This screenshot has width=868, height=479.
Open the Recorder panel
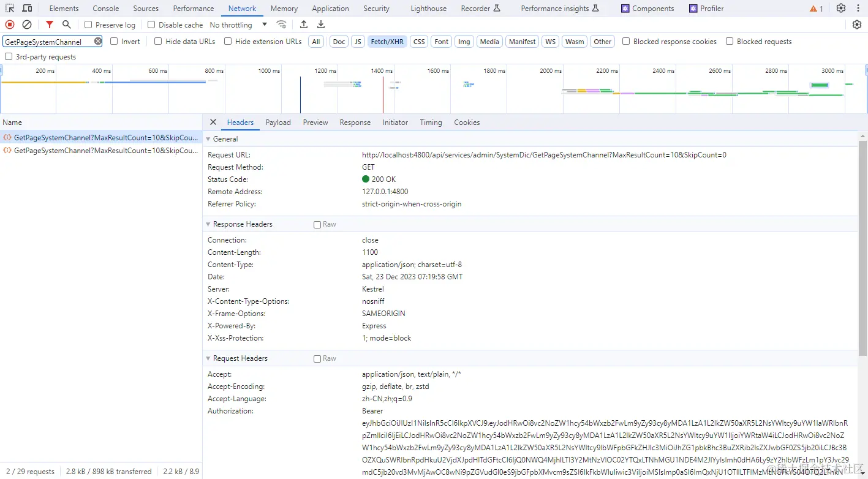click(481, 9)
